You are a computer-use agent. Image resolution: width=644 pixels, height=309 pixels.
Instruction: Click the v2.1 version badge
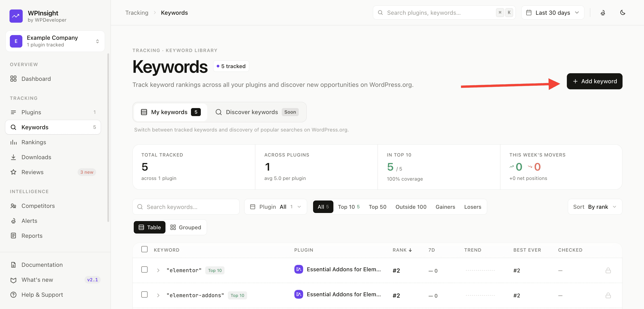(x=93, y=280)
